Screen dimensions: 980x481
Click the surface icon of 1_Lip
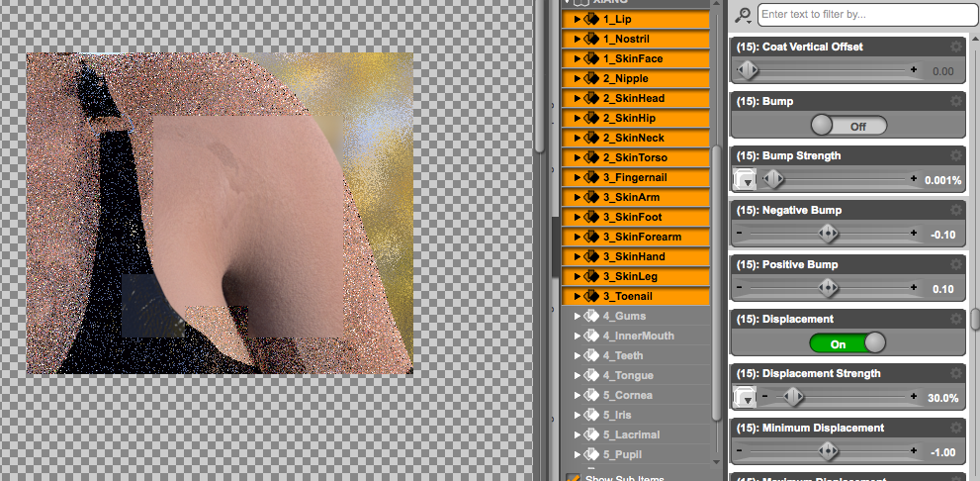click(591, 20)
